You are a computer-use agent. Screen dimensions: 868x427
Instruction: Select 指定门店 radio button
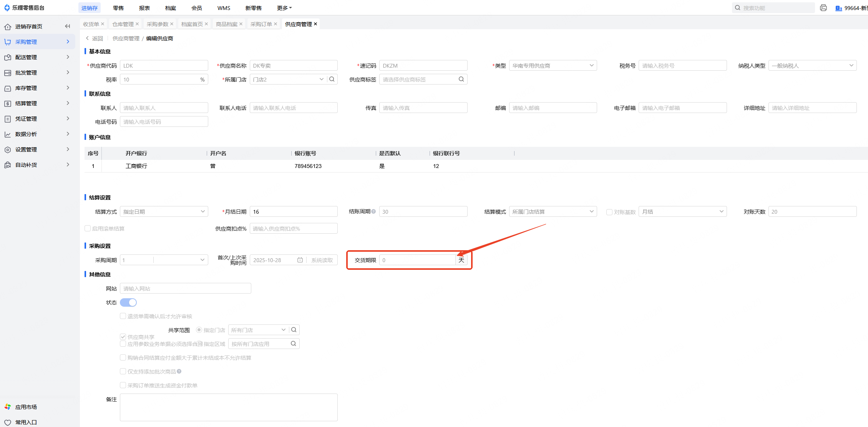[199, 330]
